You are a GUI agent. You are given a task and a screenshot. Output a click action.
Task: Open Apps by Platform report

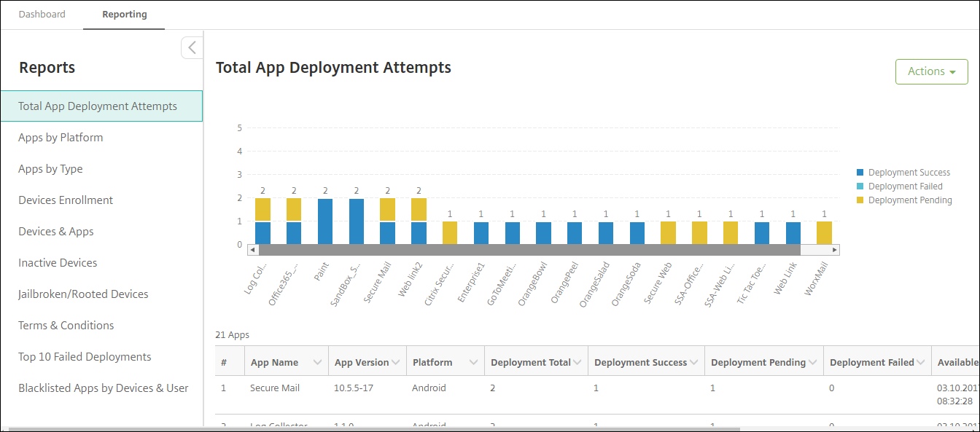tap(61, 138)
